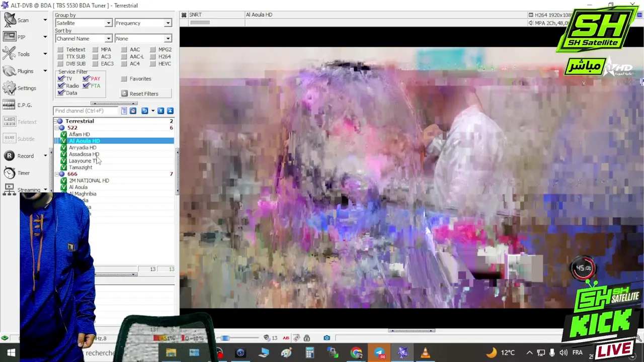Click the collapse-all up arrow icon above channel list
The height and width of the screenshot is (362, 644).
point(170,111)
